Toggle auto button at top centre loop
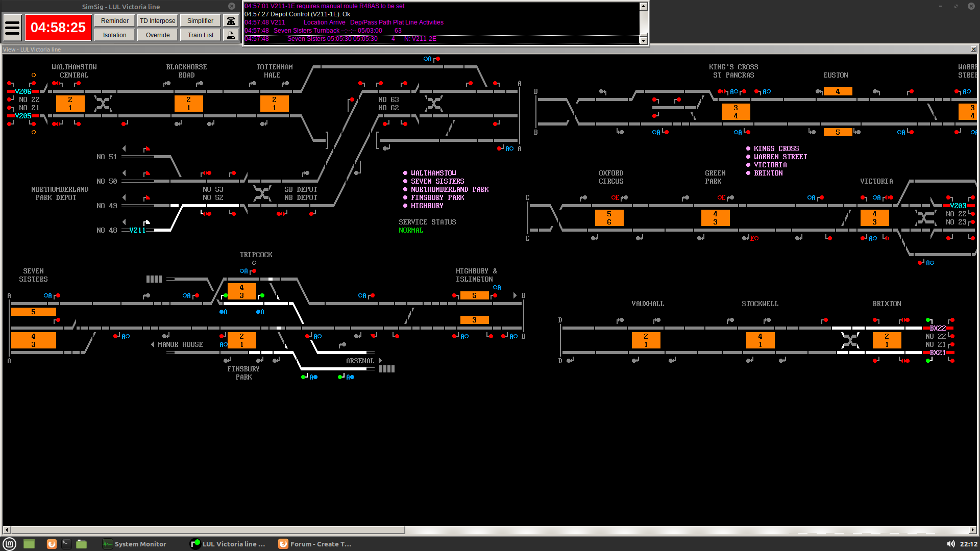This screenshot has height=551, width=980. coord(427,59)
